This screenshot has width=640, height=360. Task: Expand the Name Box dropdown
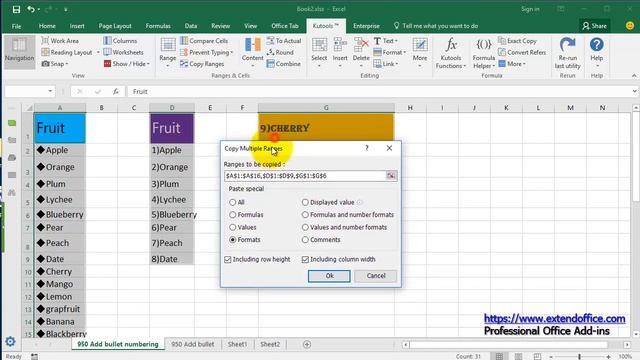[50, 91]
